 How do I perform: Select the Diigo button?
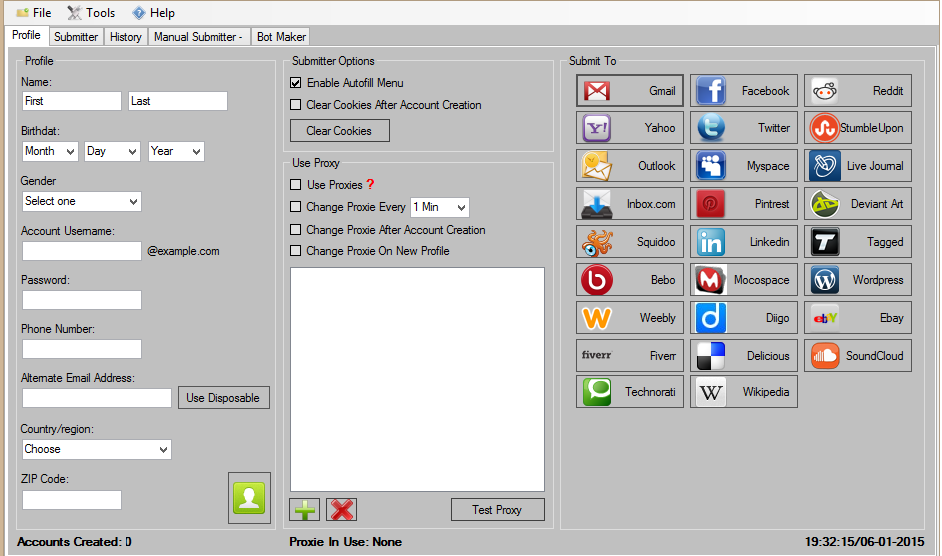744,318
